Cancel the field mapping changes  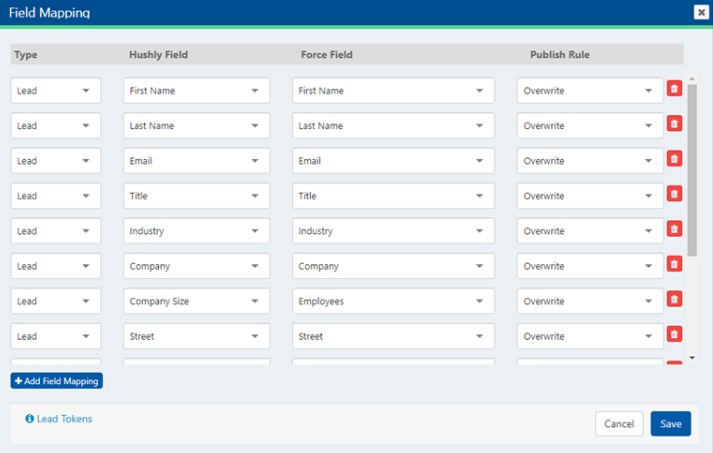pos(619,423)
